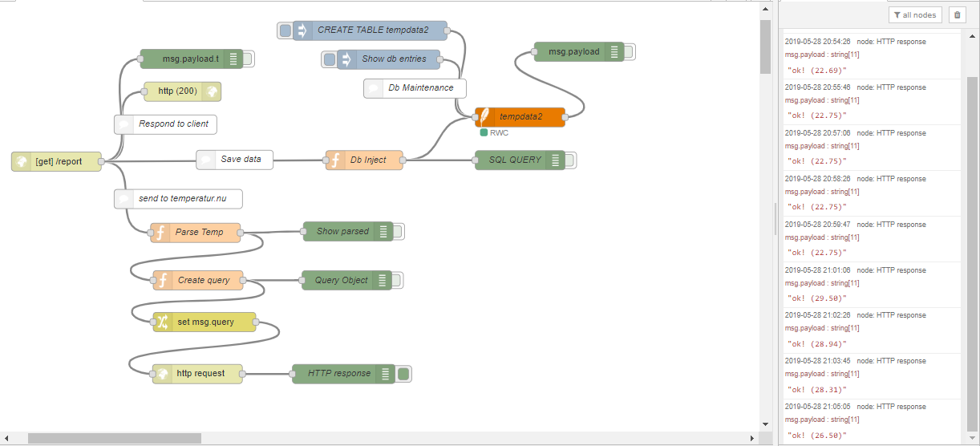This screenshot has width=980, height=446.
Task: Click the http (200) response node icon
Action: pyautogui.click(x=212, y=91)
